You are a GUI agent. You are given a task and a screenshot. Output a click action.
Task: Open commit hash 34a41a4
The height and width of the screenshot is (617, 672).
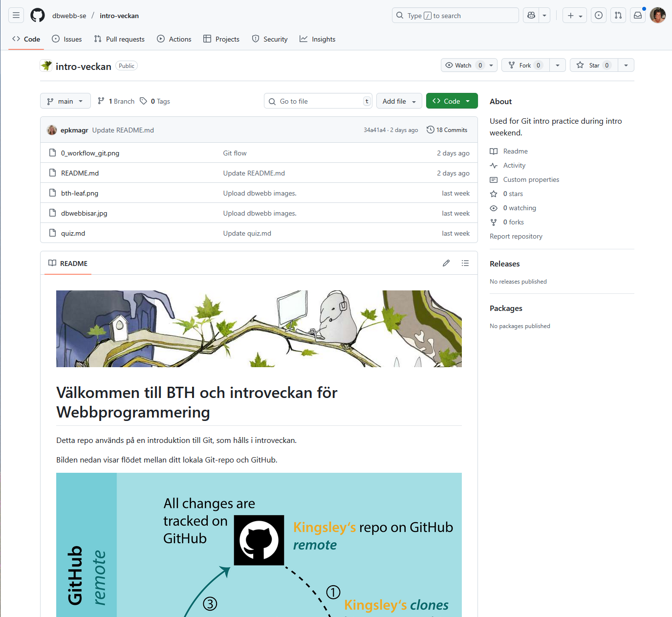tap(374, 130)
